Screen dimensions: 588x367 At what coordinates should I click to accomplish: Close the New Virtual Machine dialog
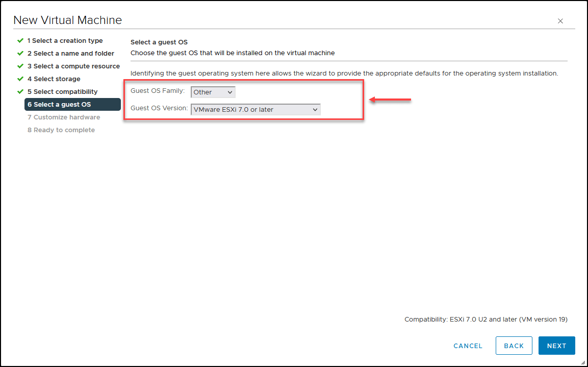click(560, 21)
